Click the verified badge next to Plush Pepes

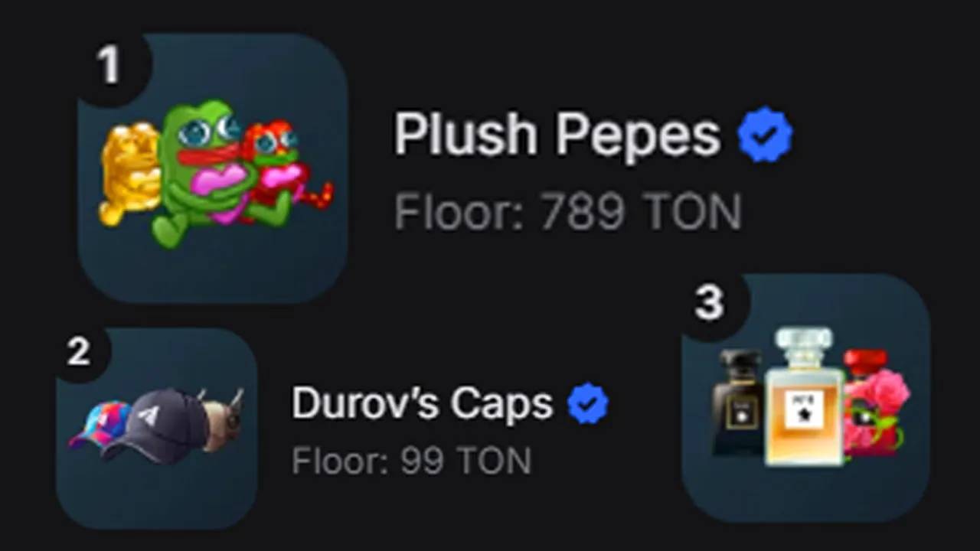coord(765,135)
